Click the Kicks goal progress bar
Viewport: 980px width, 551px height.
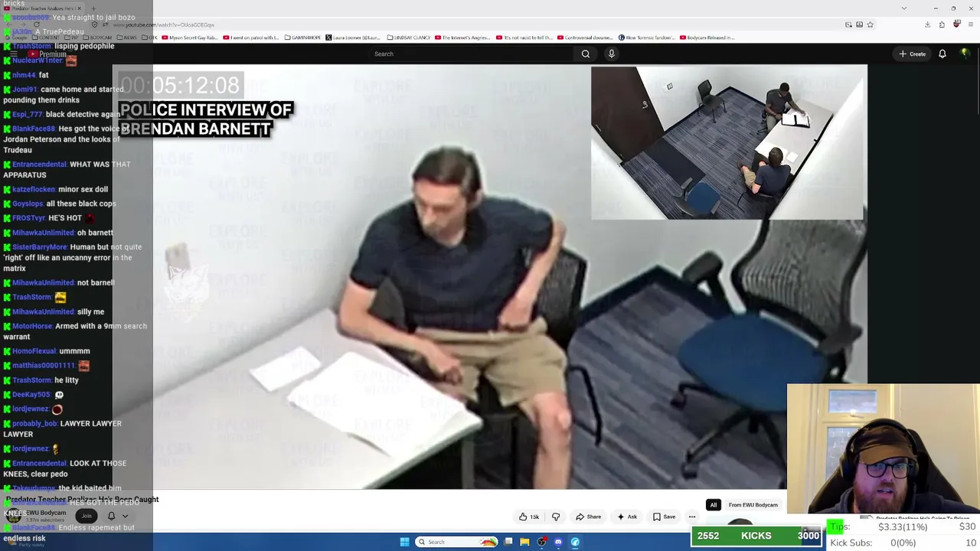click(x=756, y=536)
